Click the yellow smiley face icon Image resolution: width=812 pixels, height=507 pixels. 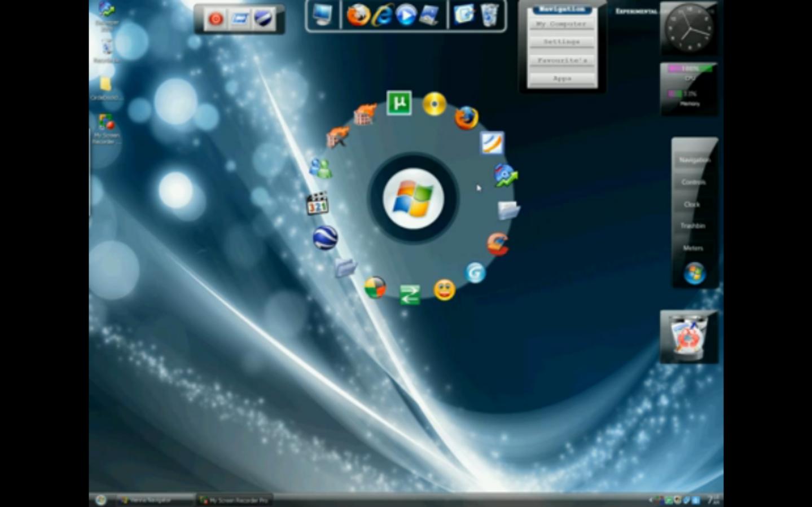point(444,290)
